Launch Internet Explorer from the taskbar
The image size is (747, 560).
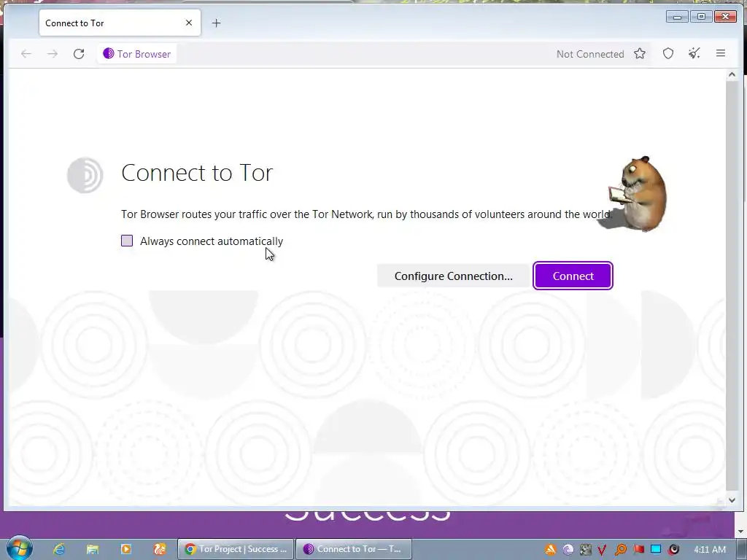click(x=59, y=549)
